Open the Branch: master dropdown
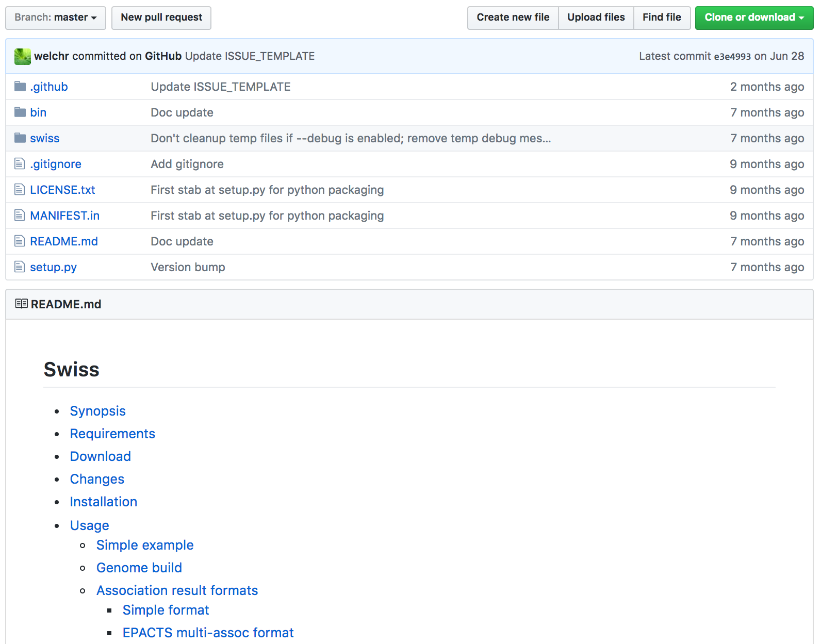The height and width of the screenshot is (644, 821). (x=56, y=18)
